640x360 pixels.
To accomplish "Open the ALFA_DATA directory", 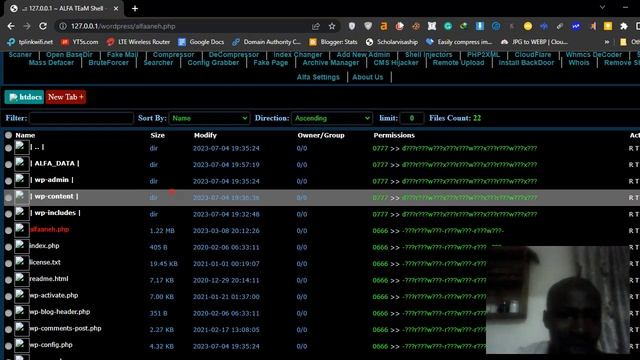I will (55, 163).
